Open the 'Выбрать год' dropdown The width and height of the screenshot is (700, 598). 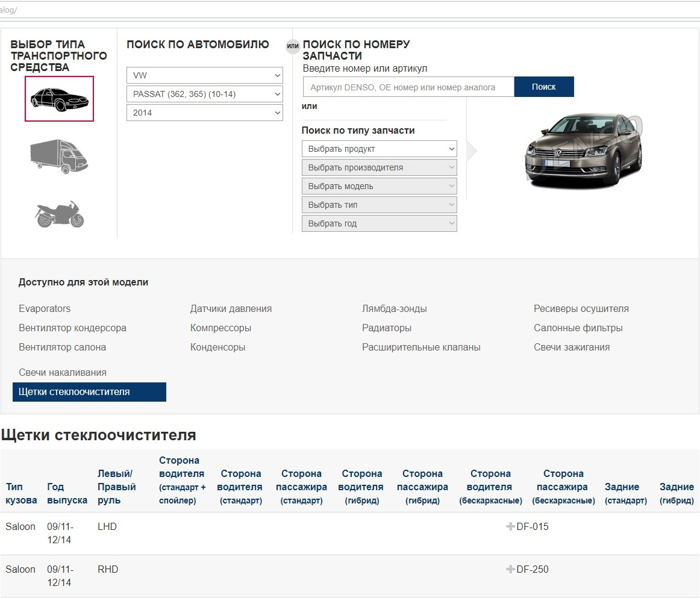(x=380, y=223)
